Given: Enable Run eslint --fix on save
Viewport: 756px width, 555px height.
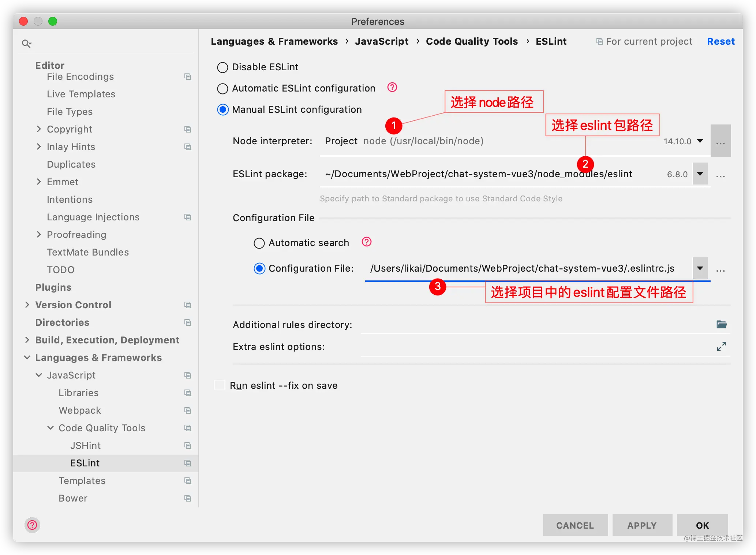Looking at the screenshot, I should tap(220, 385).
